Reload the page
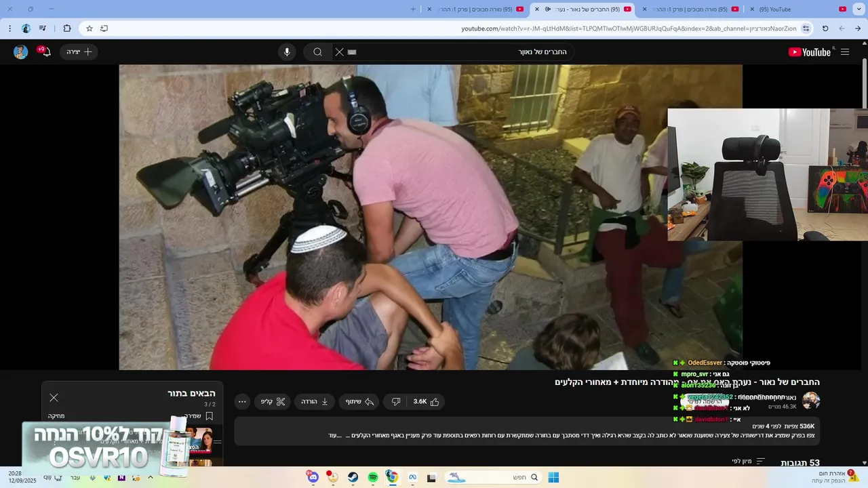Screen dimensions: 868x488 pos(825,28)
